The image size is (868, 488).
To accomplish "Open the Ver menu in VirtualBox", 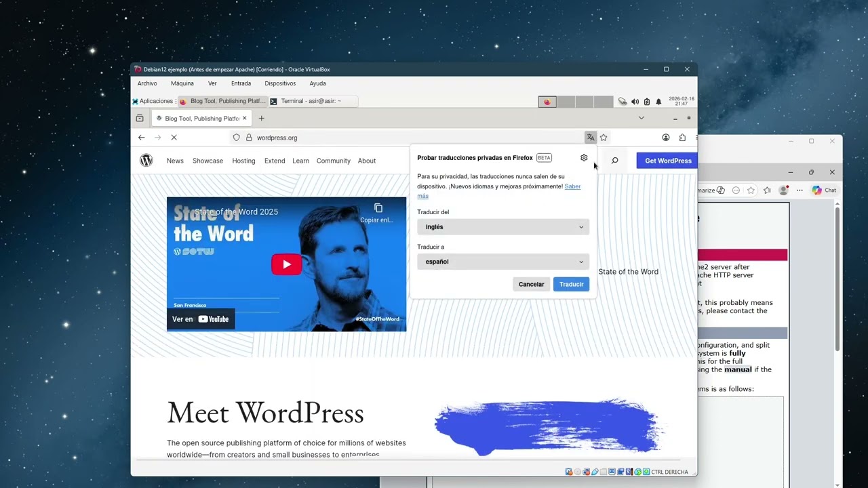I will point(212,83).
